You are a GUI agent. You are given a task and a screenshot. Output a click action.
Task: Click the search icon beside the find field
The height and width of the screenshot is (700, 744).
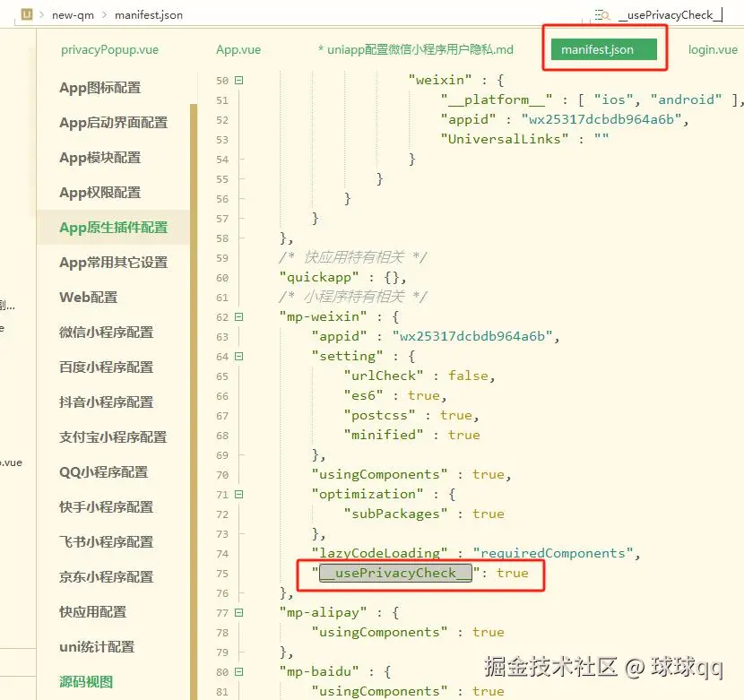click(x=602, y=15)
